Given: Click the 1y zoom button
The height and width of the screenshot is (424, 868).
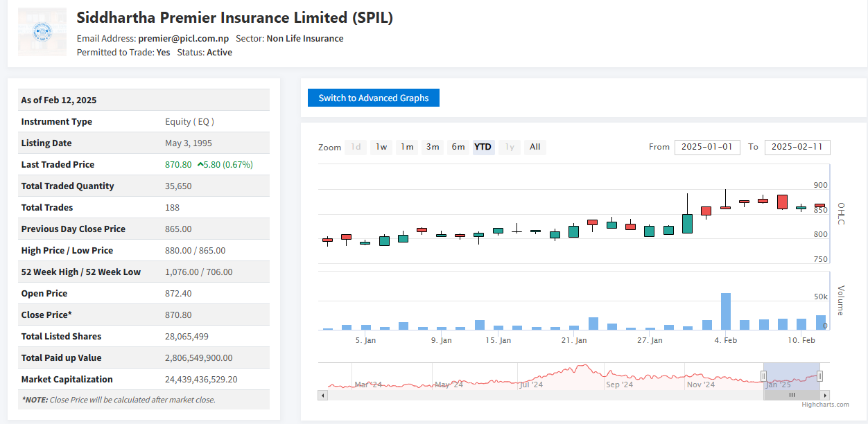Looking at the screenshot, I should tap(510, 147).
